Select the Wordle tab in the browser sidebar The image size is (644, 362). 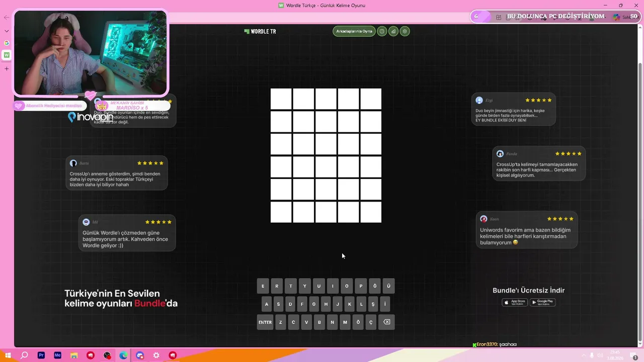point(7,55)
